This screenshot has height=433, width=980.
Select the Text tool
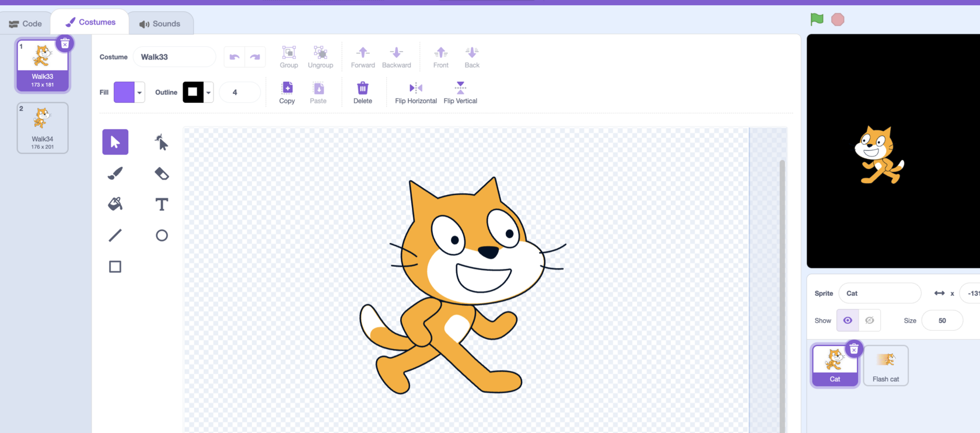162,204
